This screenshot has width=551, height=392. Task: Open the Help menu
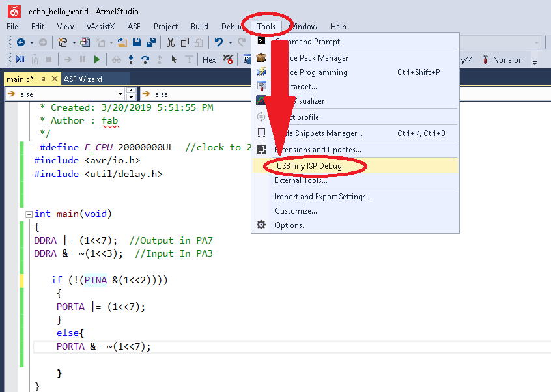click(x=338, y=27)
